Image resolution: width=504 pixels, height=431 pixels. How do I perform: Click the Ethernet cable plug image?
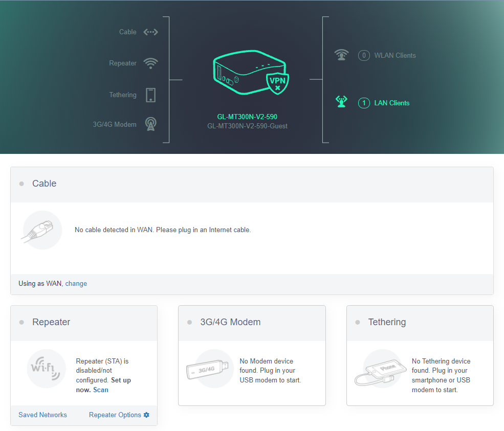42,230
